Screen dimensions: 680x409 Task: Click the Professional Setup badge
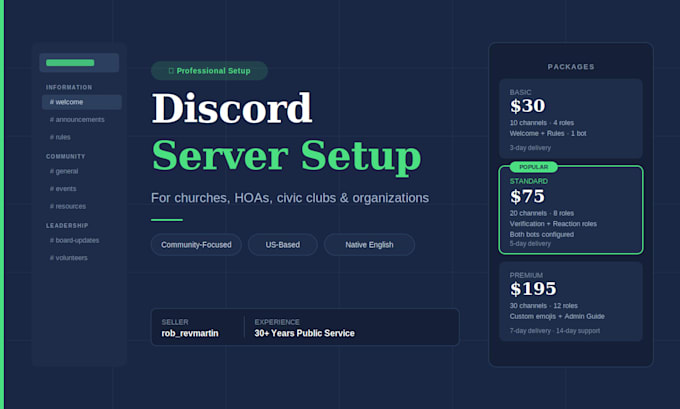click(x=209, y=71)
